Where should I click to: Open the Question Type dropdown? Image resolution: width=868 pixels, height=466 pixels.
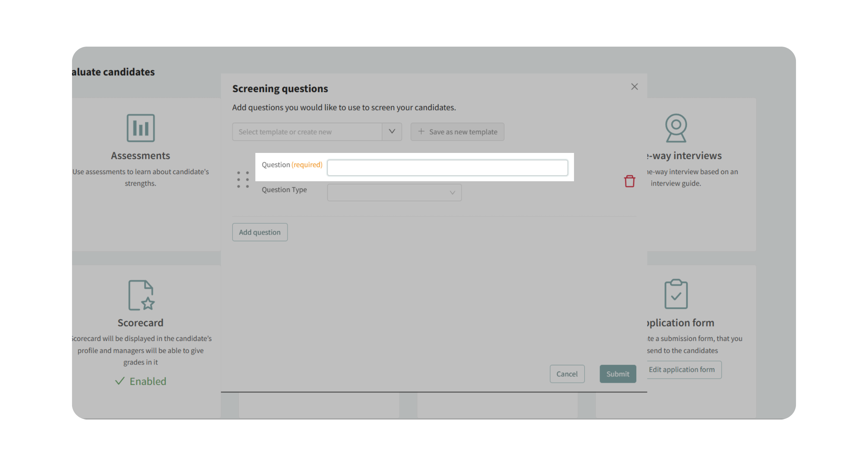[394, 193]
